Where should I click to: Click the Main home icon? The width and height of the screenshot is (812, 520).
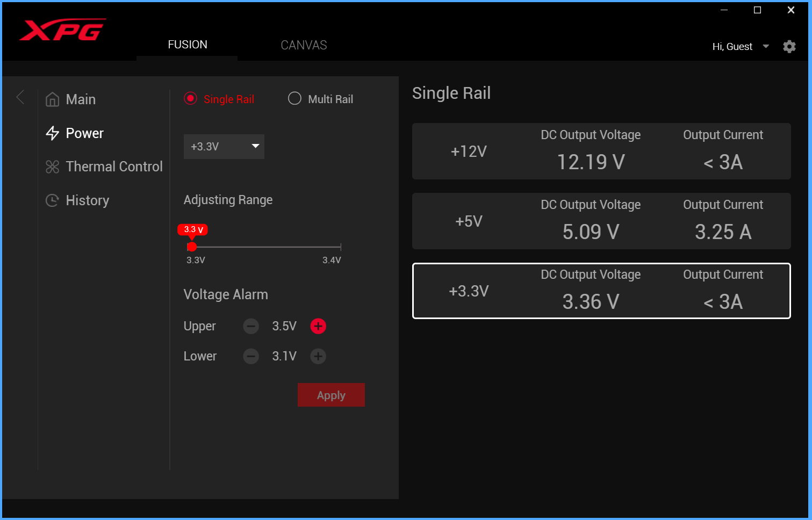coord(52,99)
